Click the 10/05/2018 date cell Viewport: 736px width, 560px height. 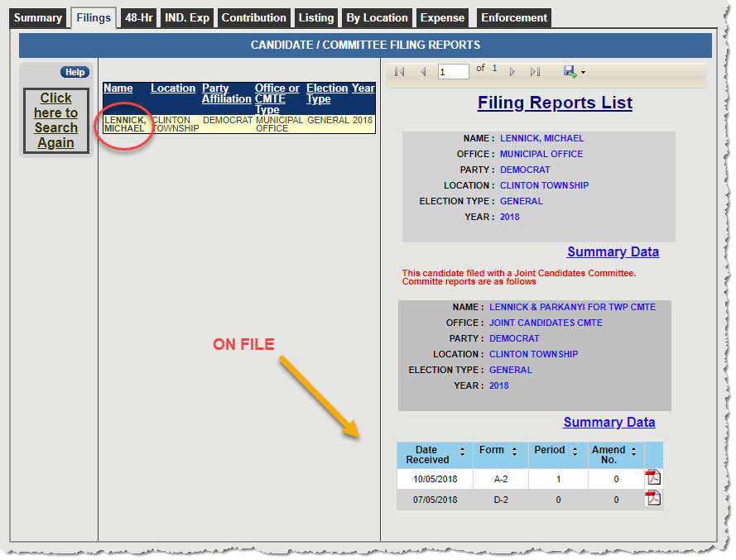(x=435, y=479)
